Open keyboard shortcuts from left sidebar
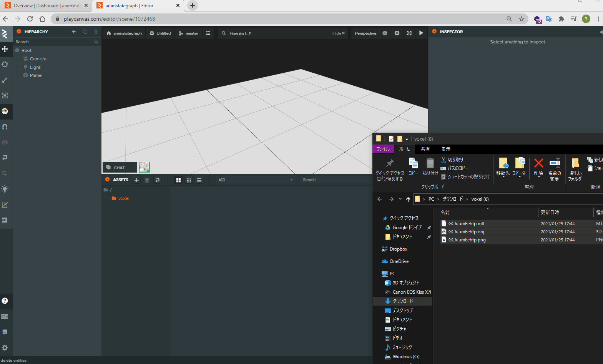 (x=5, y=316)
